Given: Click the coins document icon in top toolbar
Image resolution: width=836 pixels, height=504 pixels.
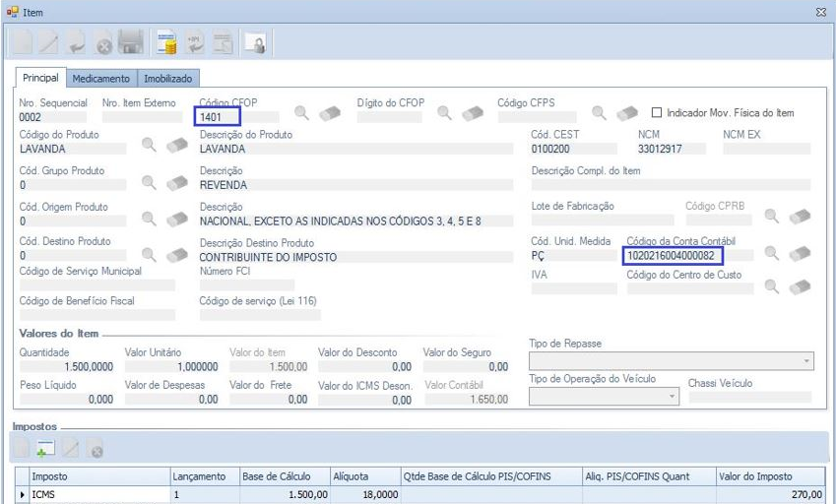Looking at the screenshot, I should click(x=167, y=43).
